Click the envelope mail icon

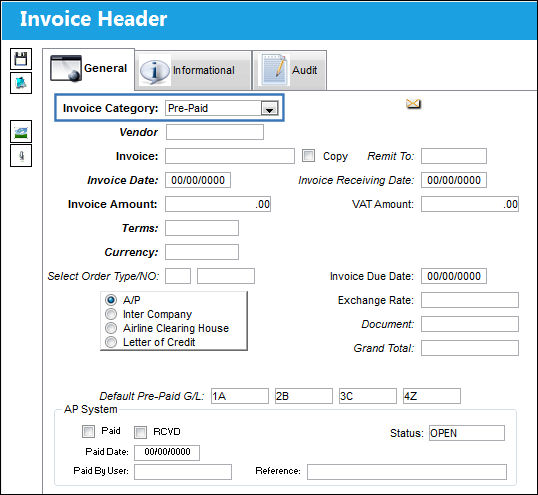click(x=413, y=104)
